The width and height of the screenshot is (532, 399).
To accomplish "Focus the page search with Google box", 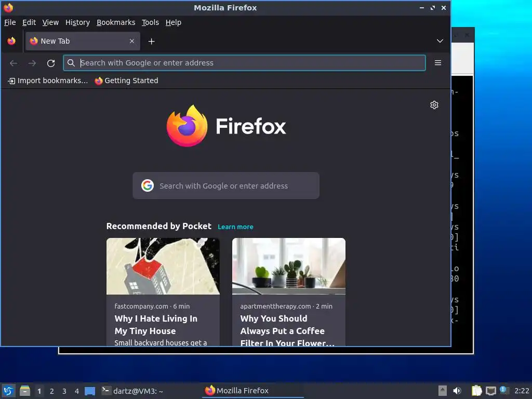I will tap(226, 185).
